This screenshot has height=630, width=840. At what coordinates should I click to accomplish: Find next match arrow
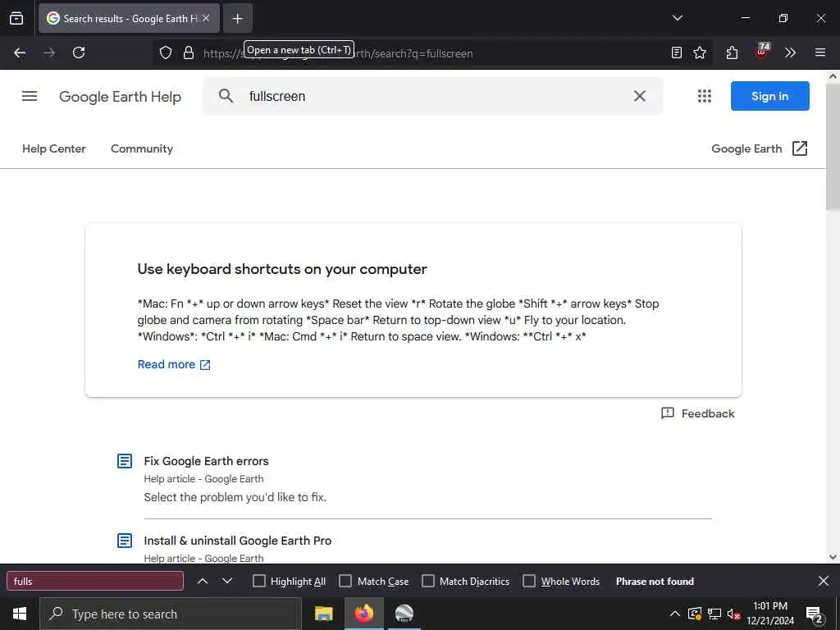[x=227, y=582]
